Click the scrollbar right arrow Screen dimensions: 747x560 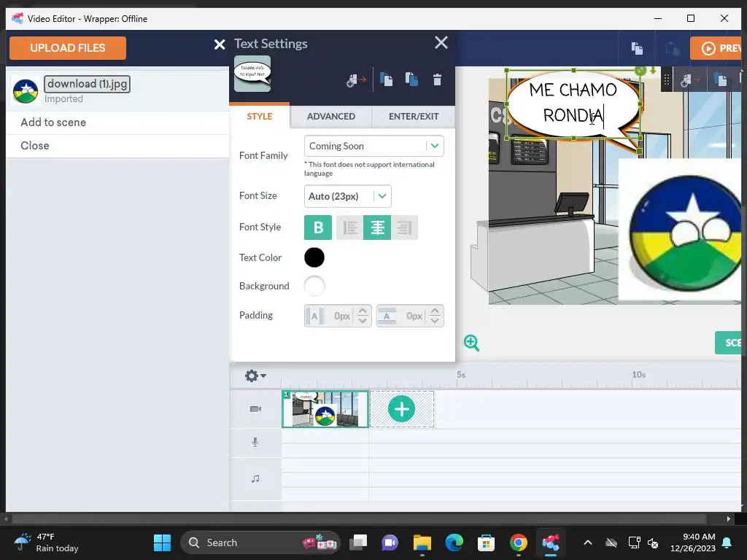coord(729,519)
